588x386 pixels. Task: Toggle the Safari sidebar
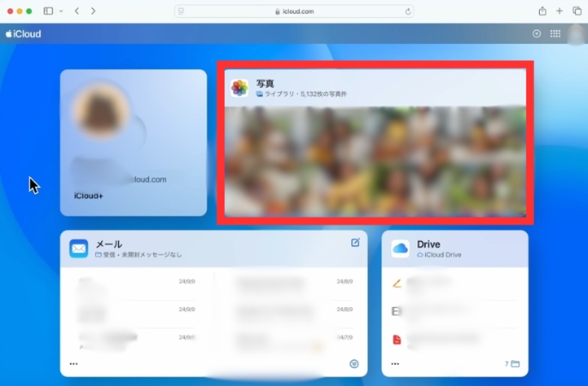(x=48, y=11)
